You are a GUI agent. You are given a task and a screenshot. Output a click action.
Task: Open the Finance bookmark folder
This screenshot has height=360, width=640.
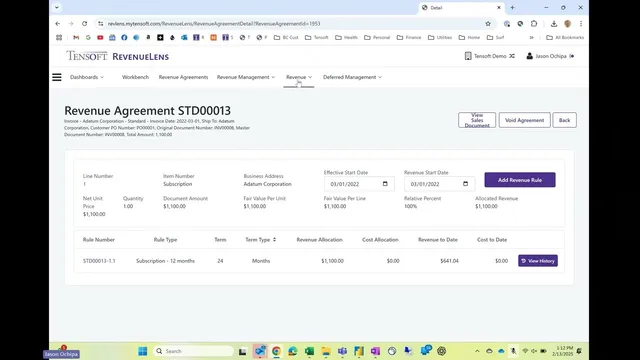pyautogui.click(x=409, y=37)
